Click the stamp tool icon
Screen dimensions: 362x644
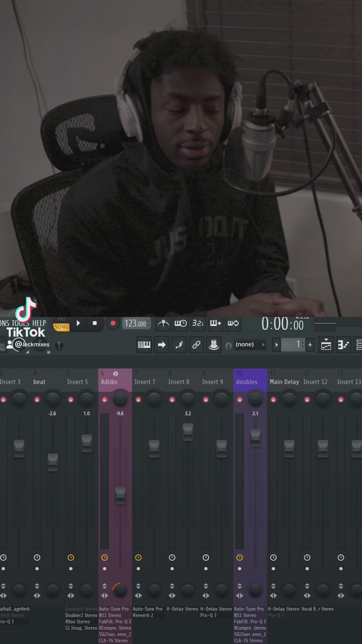click(214, 345)
